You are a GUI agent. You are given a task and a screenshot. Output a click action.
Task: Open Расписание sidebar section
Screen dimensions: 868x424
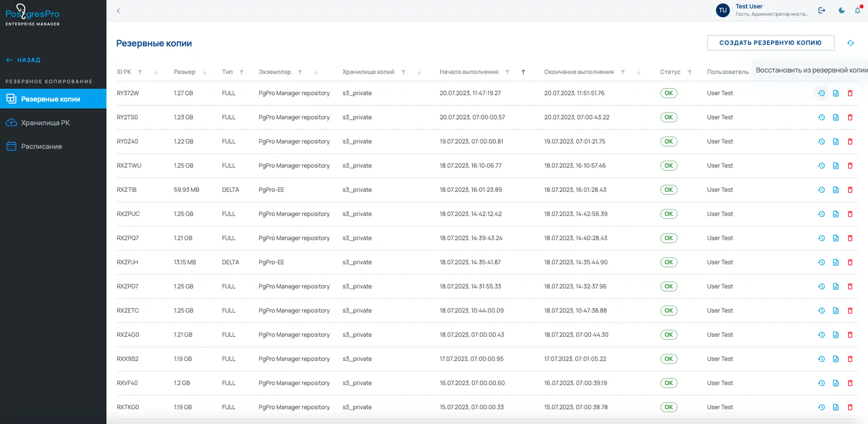click(41, 146)
